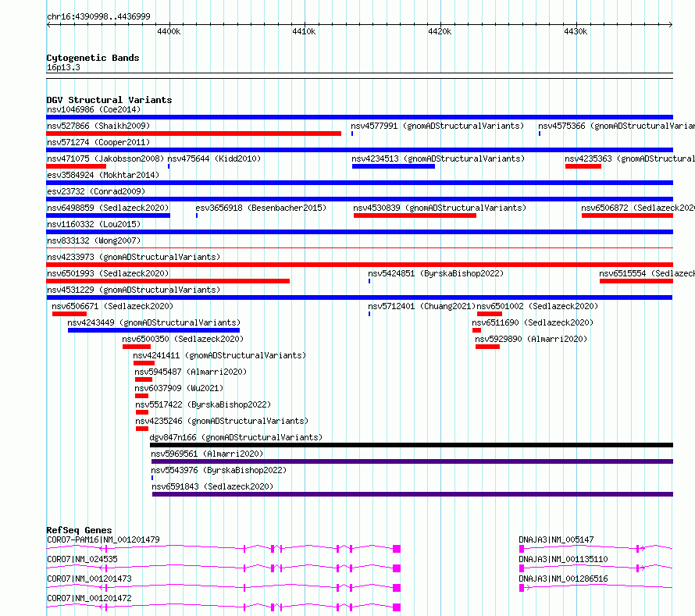
Task: Click the Cytogenetic Bands track title
Action: 93,58
